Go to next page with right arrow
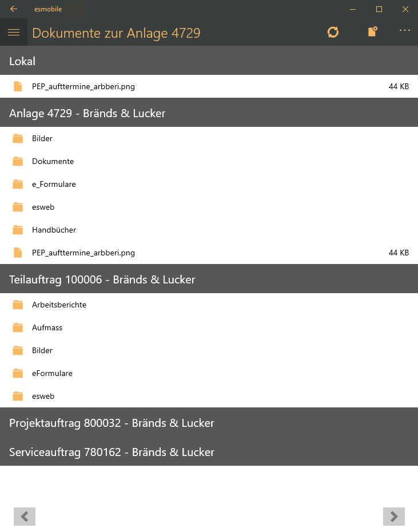 [393, 516]
